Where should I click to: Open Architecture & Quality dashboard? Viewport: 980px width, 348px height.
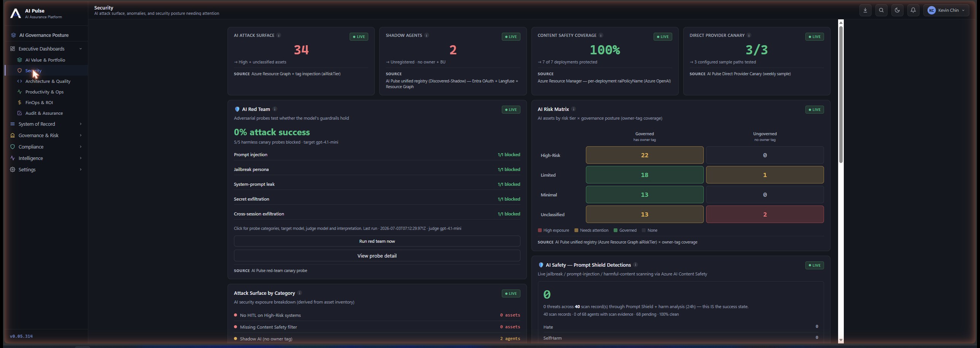(48, 81)
